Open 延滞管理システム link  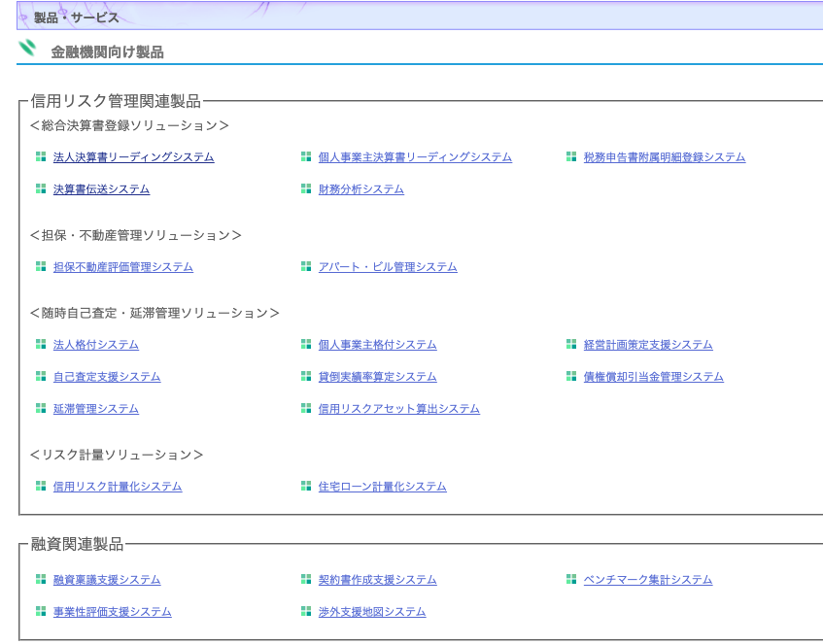(95, 408)
